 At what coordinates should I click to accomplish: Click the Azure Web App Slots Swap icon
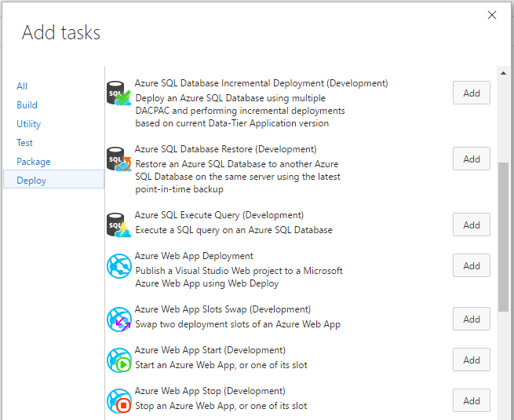click(119, 320)
